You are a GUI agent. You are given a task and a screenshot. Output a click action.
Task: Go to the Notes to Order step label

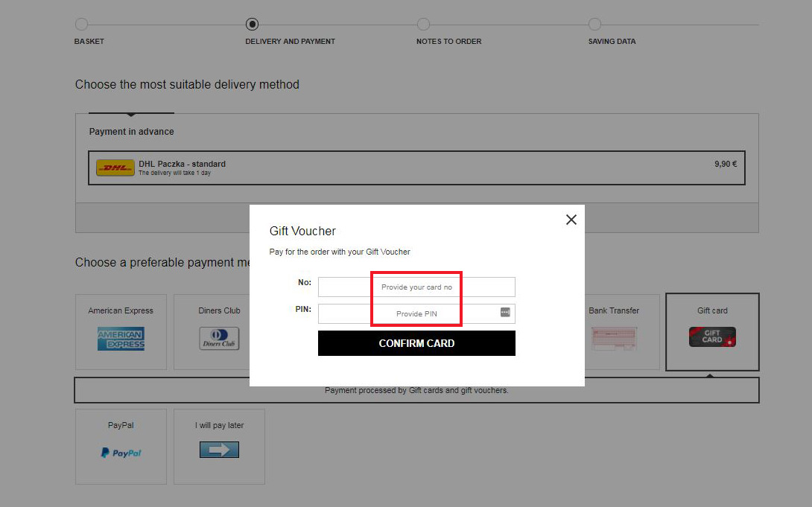[448, 42]
